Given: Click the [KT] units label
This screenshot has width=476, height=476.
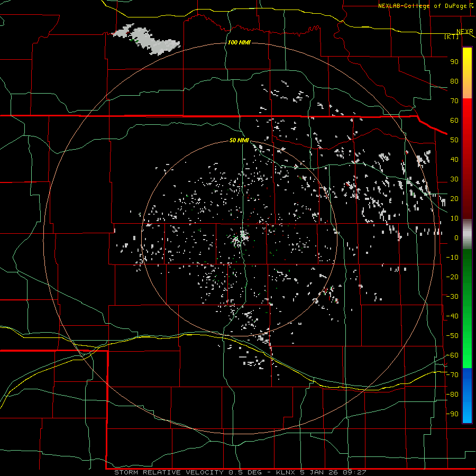Looking at the screenshot, I should 451,36.
